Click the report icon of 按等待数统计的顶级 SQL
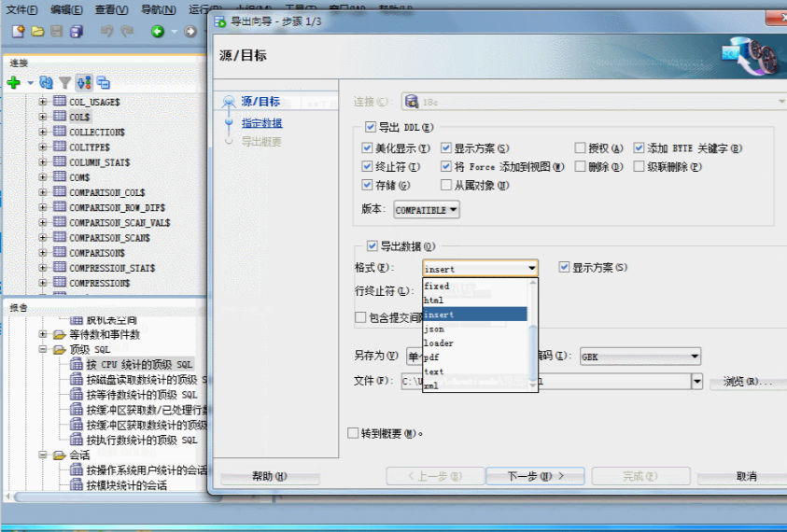This screenshot has height=532, width=787. (77, 395)
